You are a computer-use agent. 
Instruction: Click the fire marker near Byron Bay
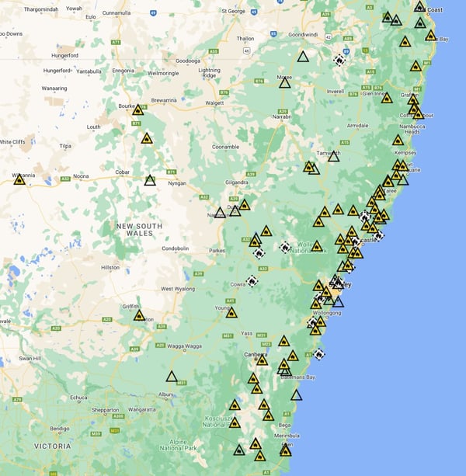(x=430, y=36)
